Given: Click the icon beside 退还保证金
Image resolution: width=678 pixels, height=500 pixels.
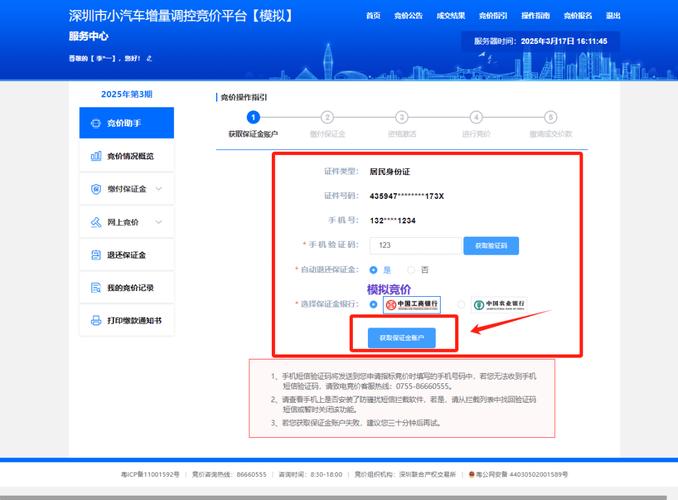Looking at the screenshot, I should click(97, 255).
